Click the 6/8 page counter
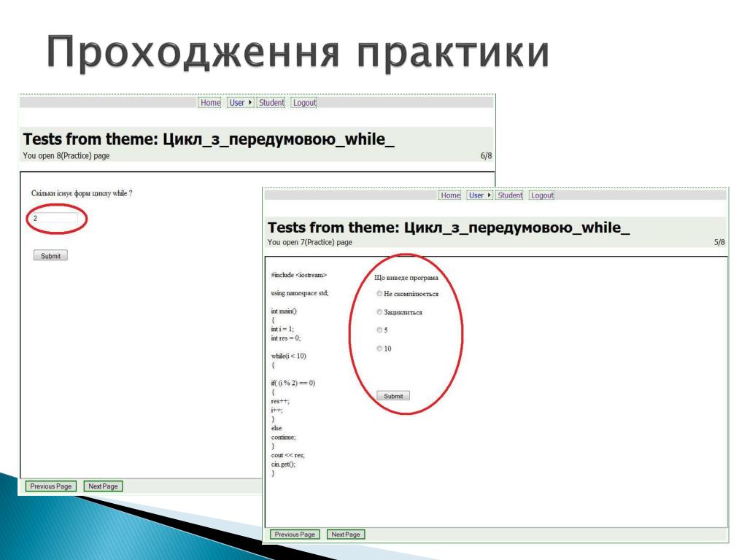The image size is (747, 560). [x=486, y=156]
